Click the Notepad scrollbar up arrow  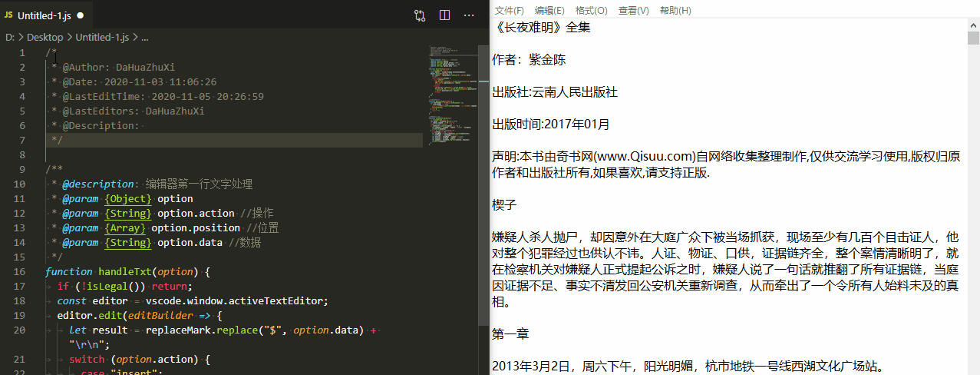(x=973, y=24)
